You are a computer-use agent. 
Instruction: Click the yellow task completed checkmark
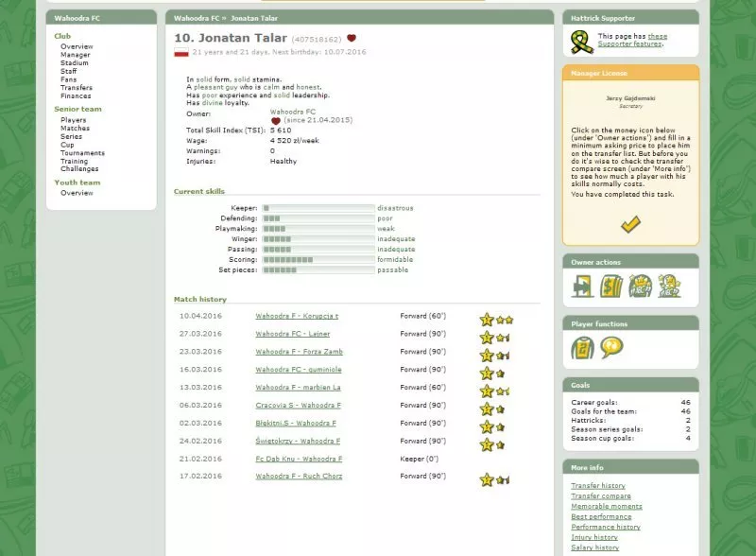630,224
